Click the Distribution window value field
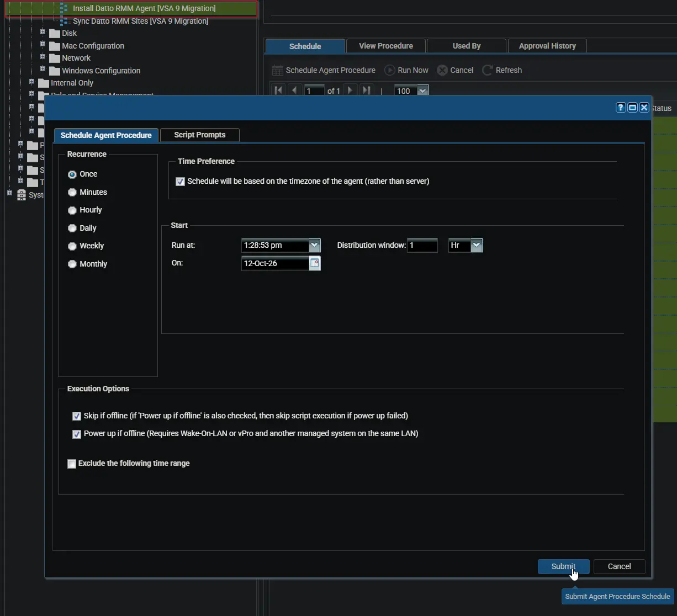This screenshot has width=677, height=616. click(x=422, y=245)
